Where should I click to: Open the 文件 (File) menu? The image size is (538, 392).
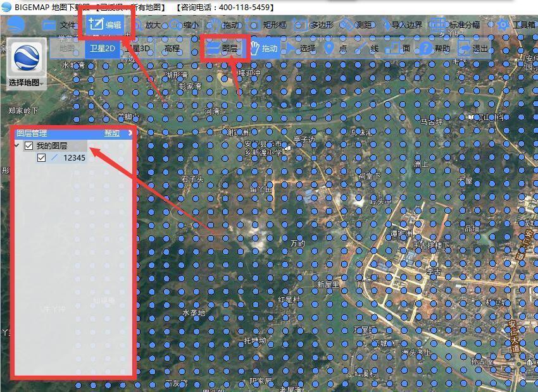pos(59,25)
